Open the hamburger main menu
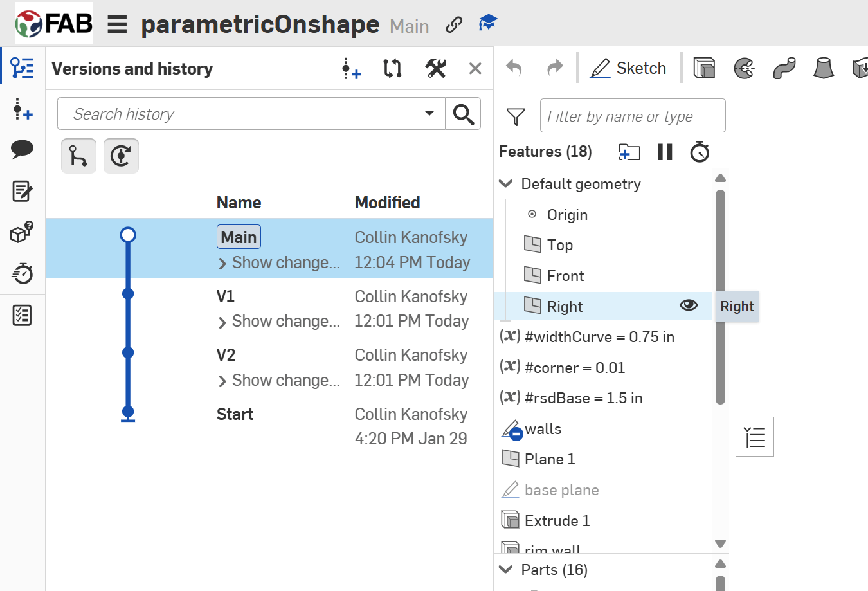 pos(117,24)
